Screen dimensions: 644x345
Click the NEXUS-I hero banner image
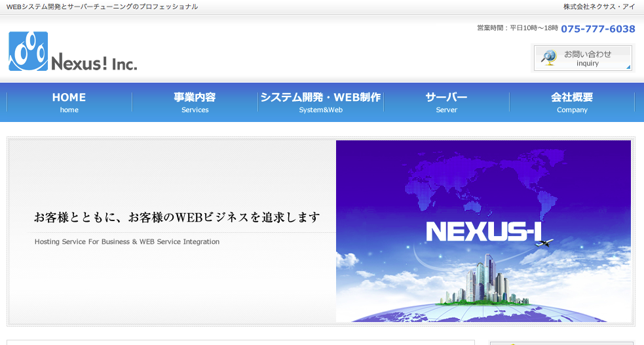[483, 231]
